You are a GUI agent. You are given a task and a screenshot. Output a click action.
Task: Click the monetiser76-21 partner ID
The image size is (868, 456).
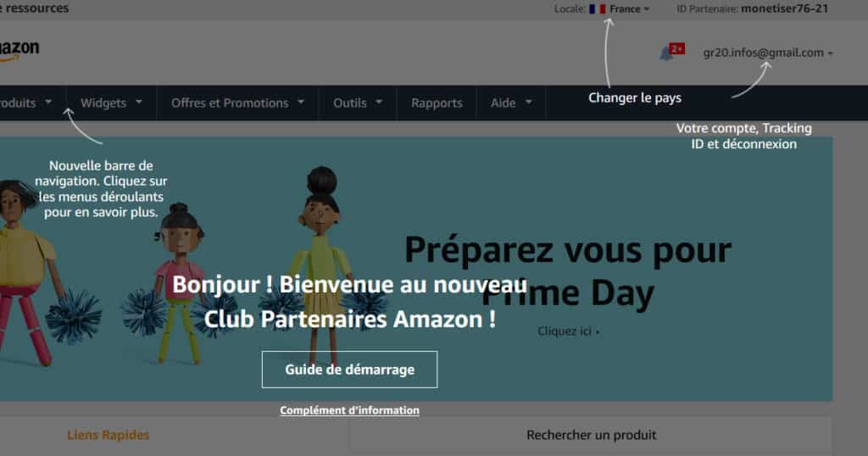point(784,8)
